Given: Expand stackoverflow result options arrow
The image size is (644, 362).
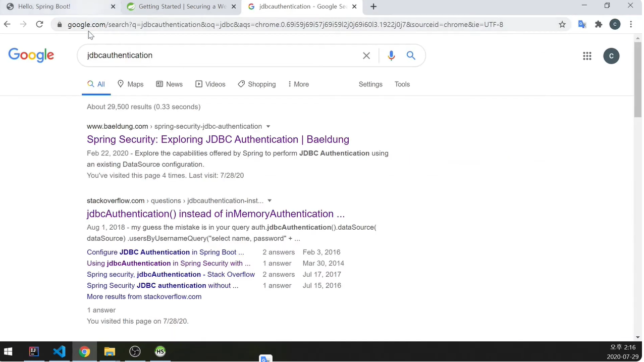Looking at the screenshot, I should point(270,201).
